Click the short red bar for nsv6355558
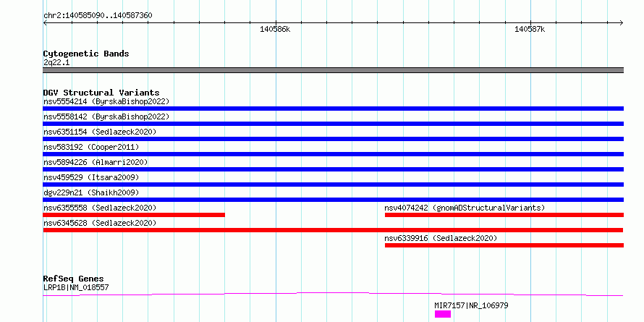Image resolution: width=644 pixels, height=322 pixels. coord(134,215)
